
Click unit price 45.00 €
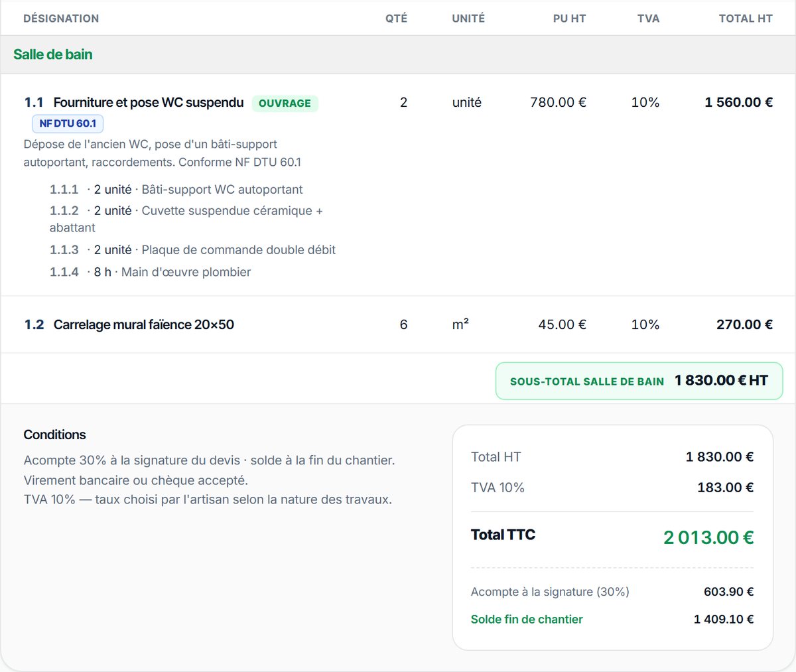pyautogui.click(x=562, y=324)
